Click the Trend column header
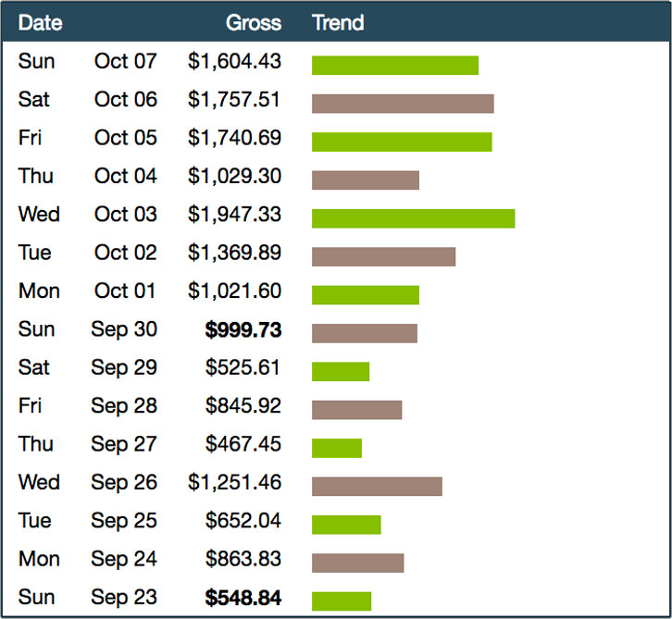The image size is (672, 619). tap(338, 22)
